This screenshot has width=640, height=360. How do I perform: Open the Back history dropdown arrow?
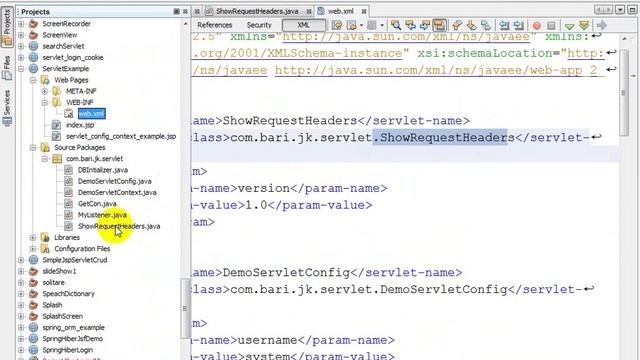[x=361, y=25]
